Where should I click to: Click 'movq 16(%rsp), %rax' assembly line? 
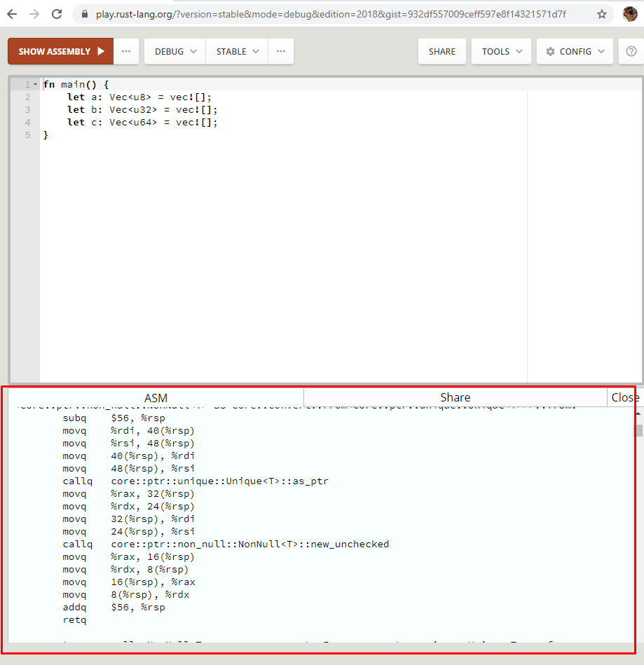click(x=129, y=582)
